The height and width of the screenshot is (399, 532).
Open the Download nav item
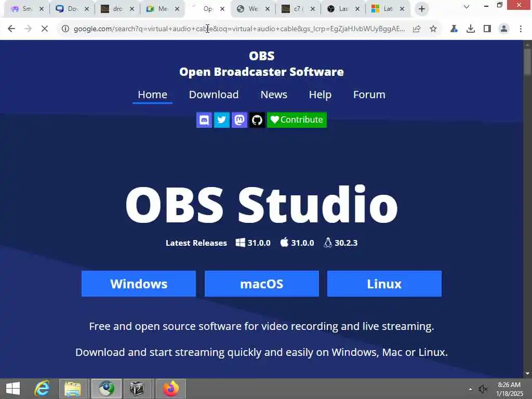(214, 95)
